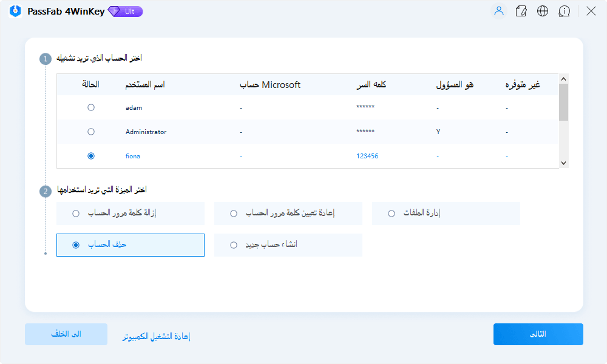Screen dimensions: 607x364
Task: Select the adam account radio button
Action: coord(91,107)
